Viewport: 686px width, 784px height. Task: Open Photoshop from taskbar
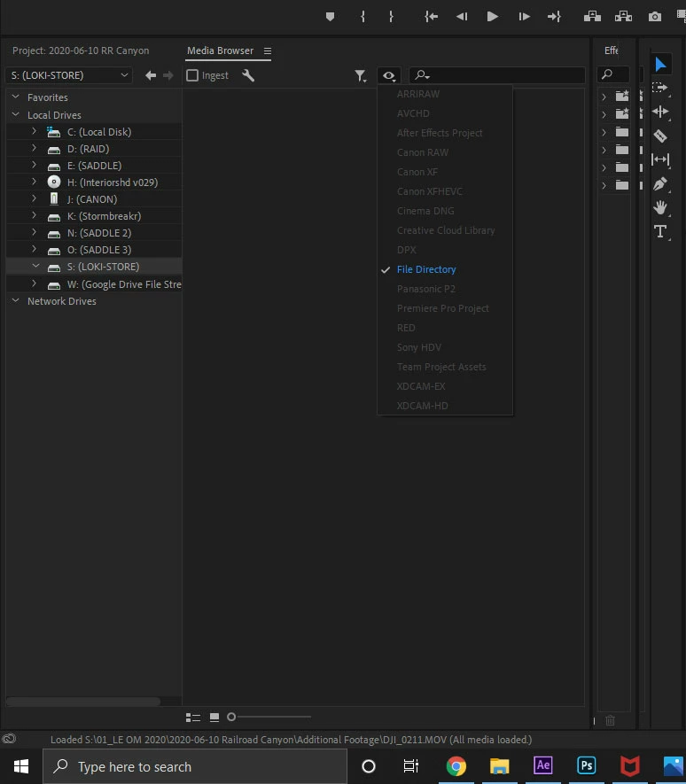(587, 765)
